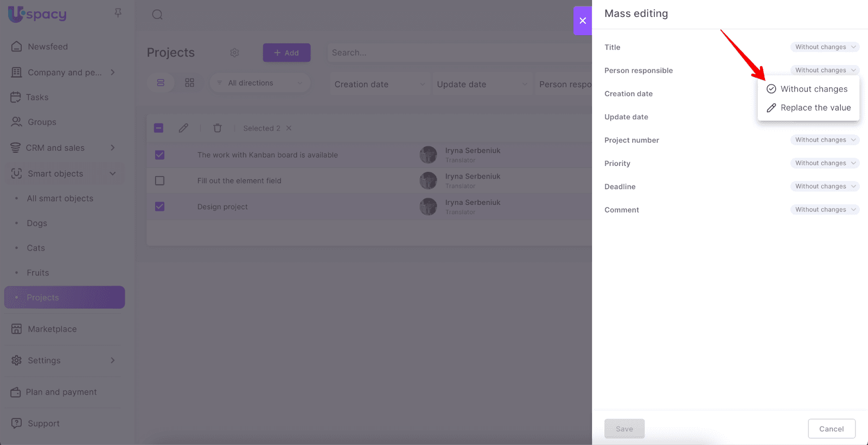Open Projects settings gear icon

tap(234, 53)
